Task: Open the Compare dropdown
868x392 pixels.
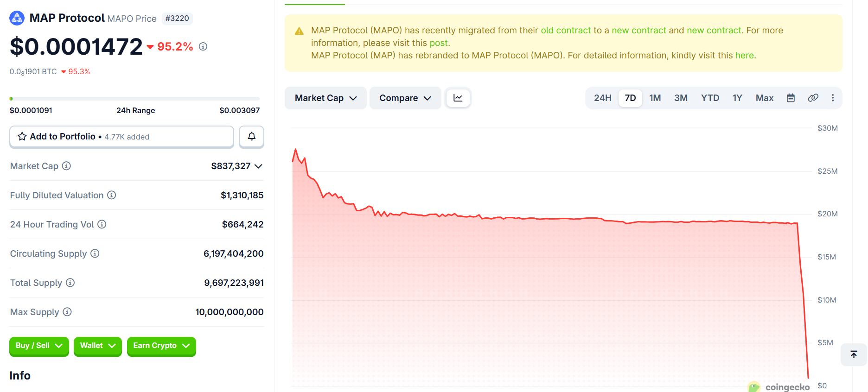Action: tap(405, 98)
